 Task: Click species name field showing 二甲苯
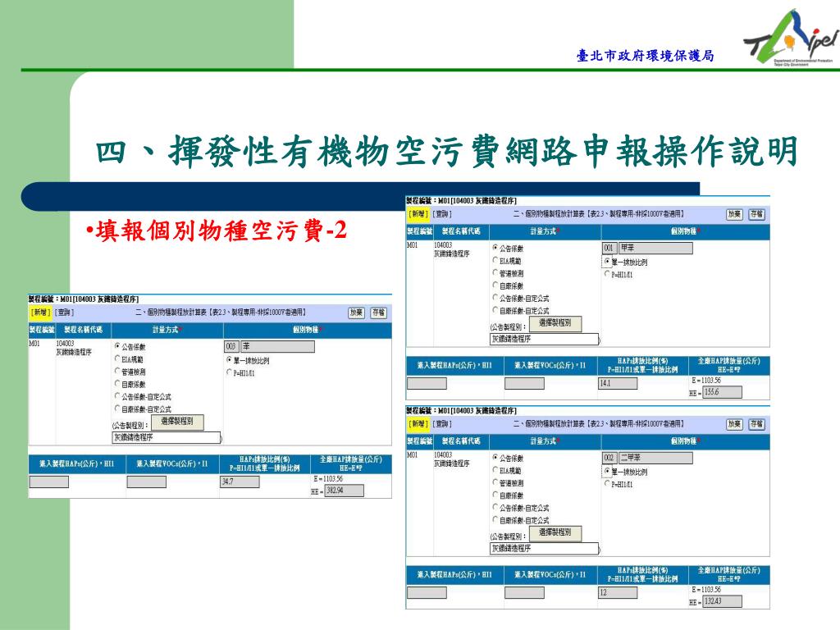click(655, 458)
